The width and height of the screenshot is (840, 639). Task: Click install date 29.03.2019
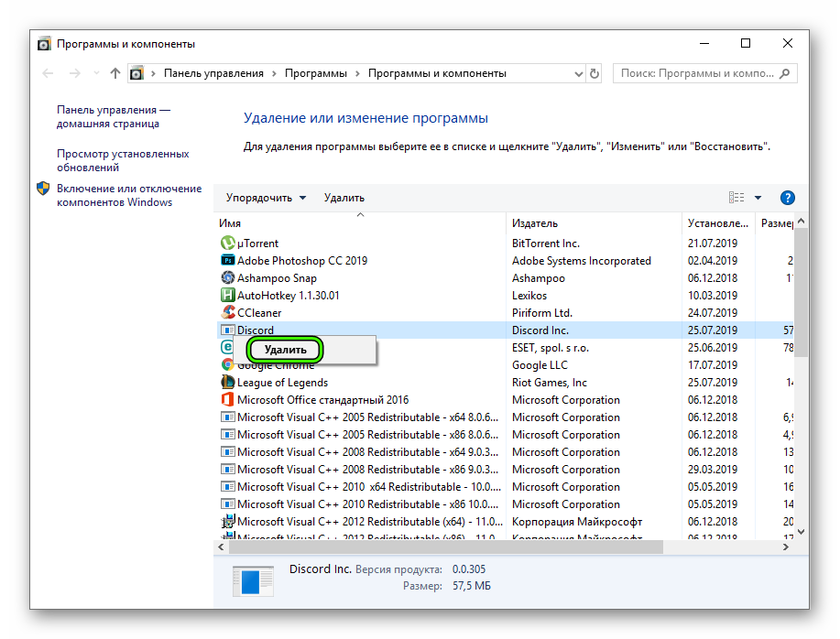click(x=713, y=470)
